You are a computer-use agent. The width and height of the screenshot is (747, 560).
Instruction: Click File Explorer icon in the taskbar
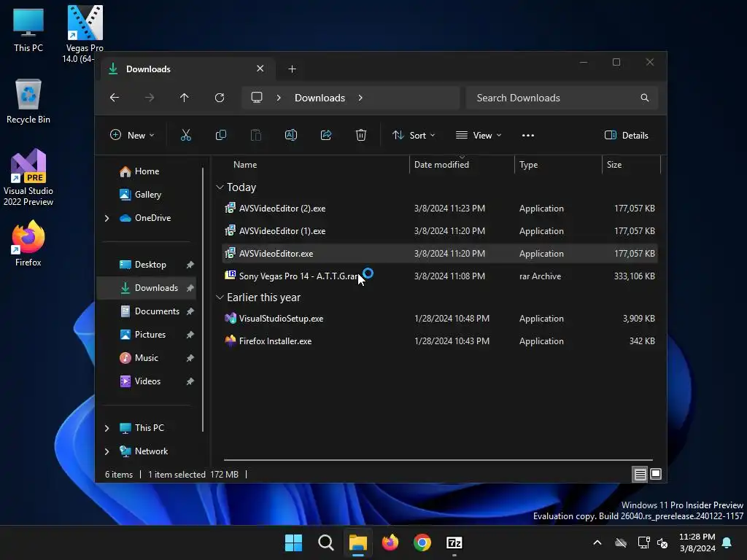click(357, 542)
